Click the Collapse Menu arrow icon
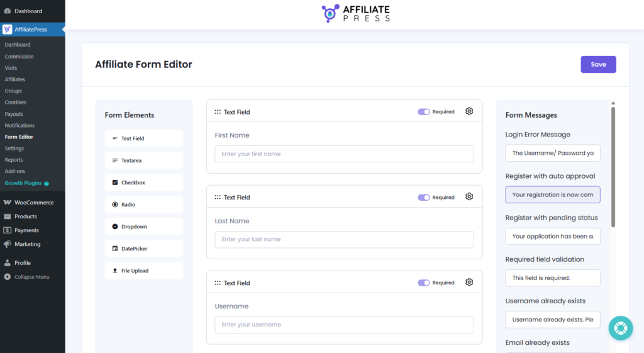The height and width of the screenshot is (353, 644). pyautogui.click(x=8, y=277)
